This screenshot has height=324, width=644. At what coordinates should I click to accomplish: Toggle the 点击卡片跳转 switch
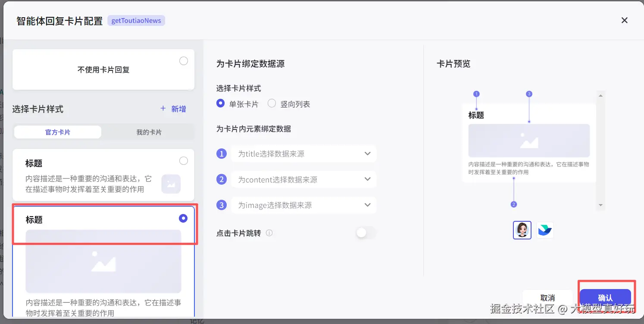366,233
